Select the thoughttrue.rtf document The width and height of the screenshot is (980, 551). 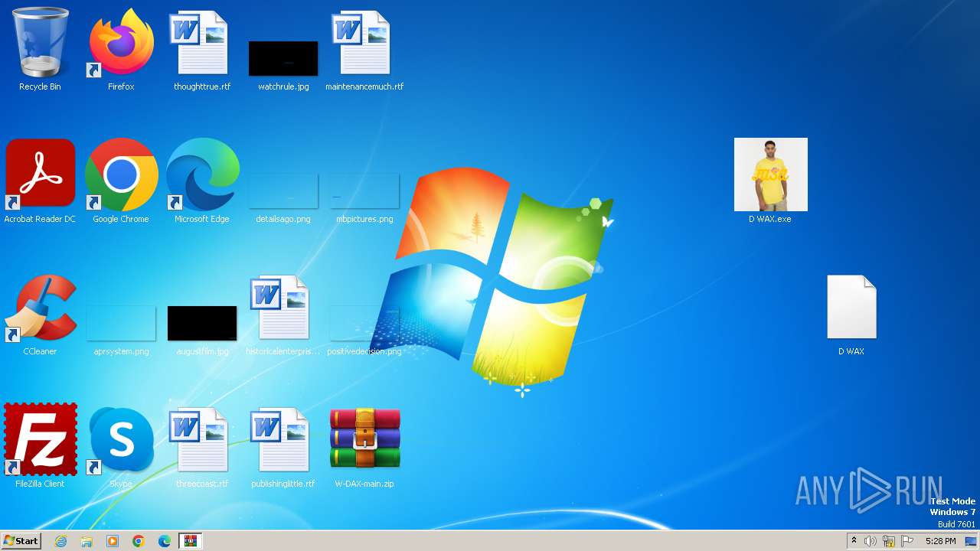202,50
